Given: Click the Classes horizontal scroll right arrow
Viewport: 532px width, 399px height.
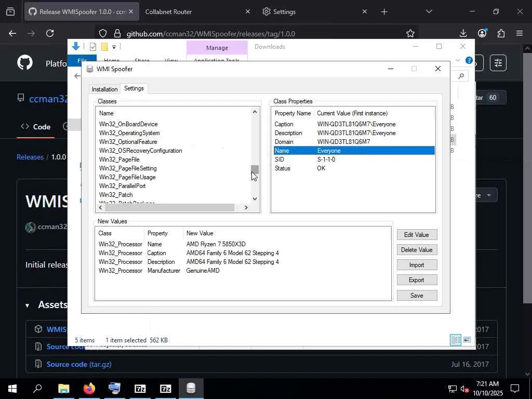Looking at the screenshot, I should [x=246, y=208].
